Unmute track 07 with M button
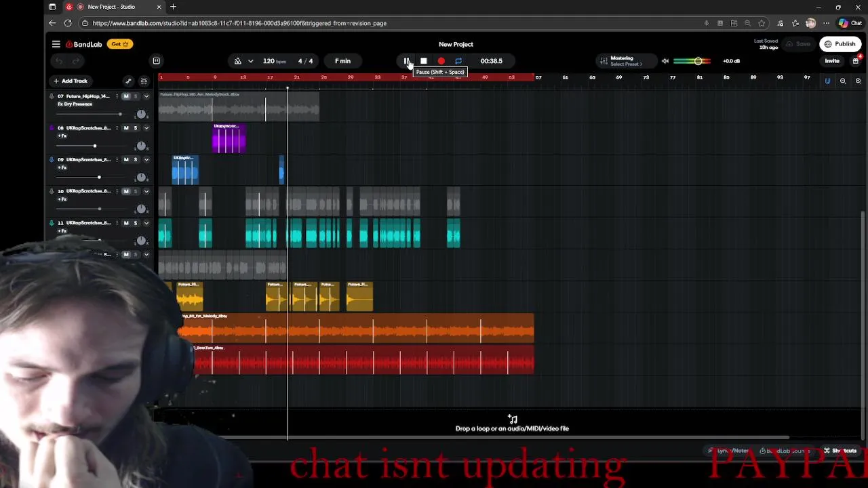 (125, 96)
